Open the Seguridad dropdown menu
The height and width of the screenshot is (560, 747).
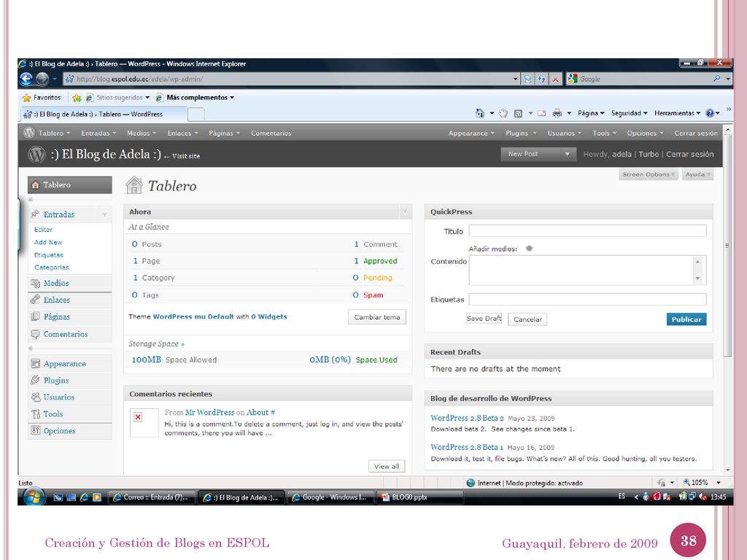[630, 113]
